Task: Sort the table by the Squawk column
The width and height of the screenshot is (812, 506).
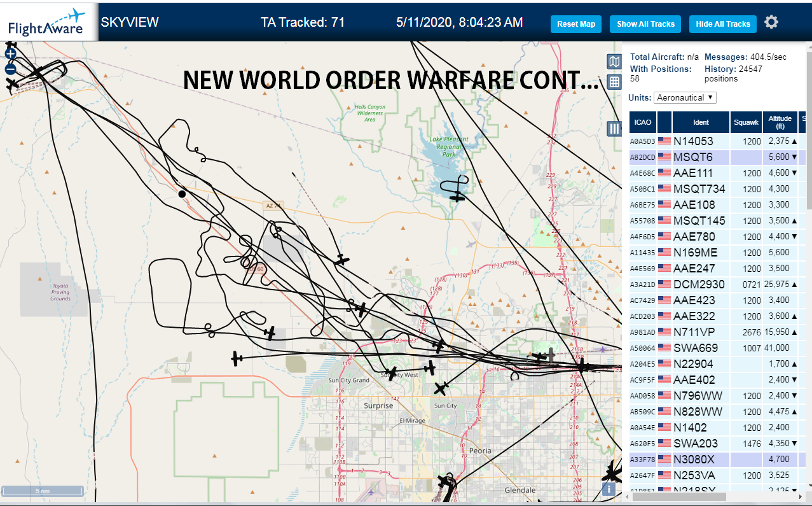Action: coord(746,122)
